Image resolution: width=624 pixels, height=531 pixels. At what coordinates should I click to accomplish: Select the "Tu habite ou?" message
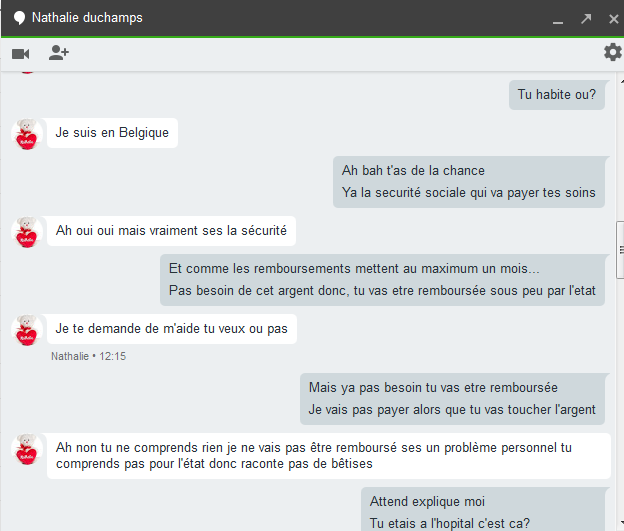click(x=556, y=95)
